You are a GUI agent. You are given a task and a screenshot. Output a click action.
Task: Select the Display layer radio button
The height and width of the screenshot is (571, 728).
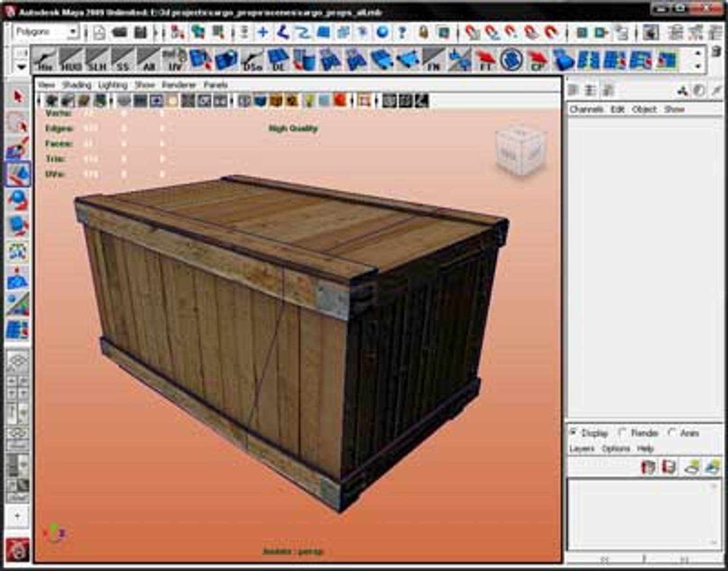pos(573,432)
